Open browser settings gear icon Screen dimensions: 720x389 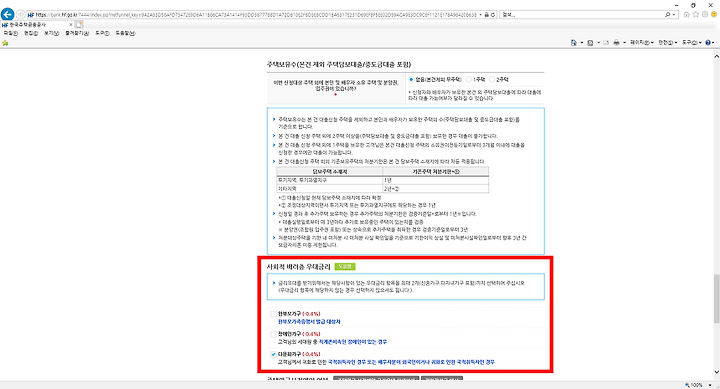coord(705,15)
